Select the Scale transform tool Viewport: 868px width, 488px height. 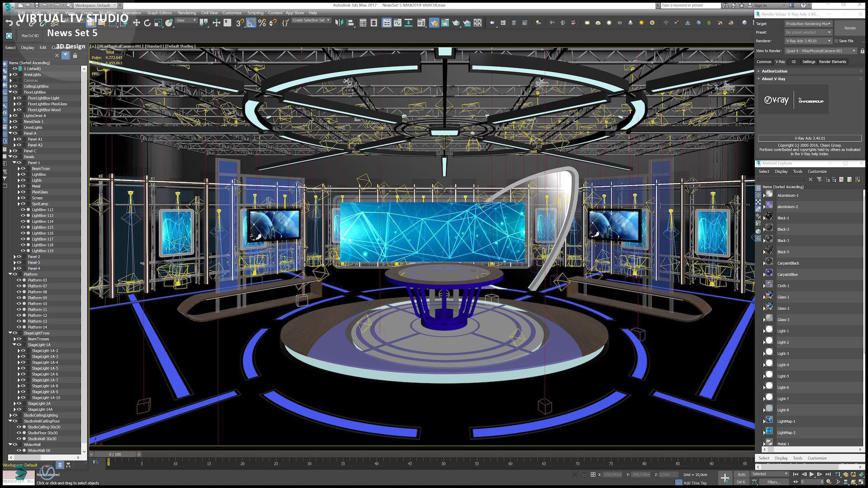tap(158, 23)
